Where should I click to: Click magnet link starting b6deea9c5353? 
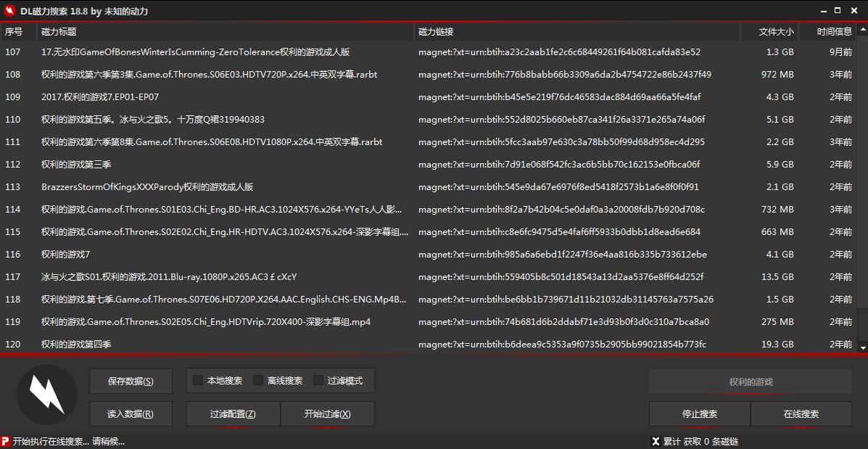click(563, 345)
